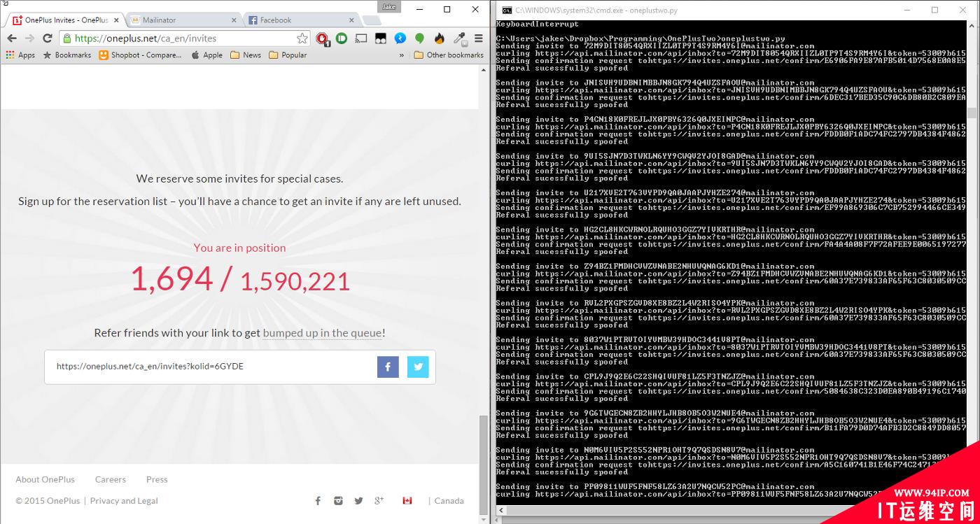
Task: Click the cmd scrollbar up arrow
Action: click(x=972, y=27)
